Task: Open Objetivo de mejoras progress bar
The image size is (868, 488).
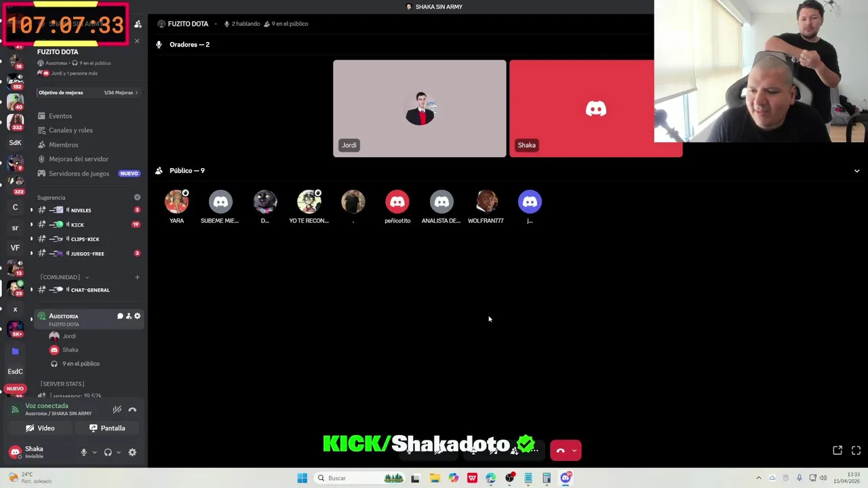Action: (88, 92)
